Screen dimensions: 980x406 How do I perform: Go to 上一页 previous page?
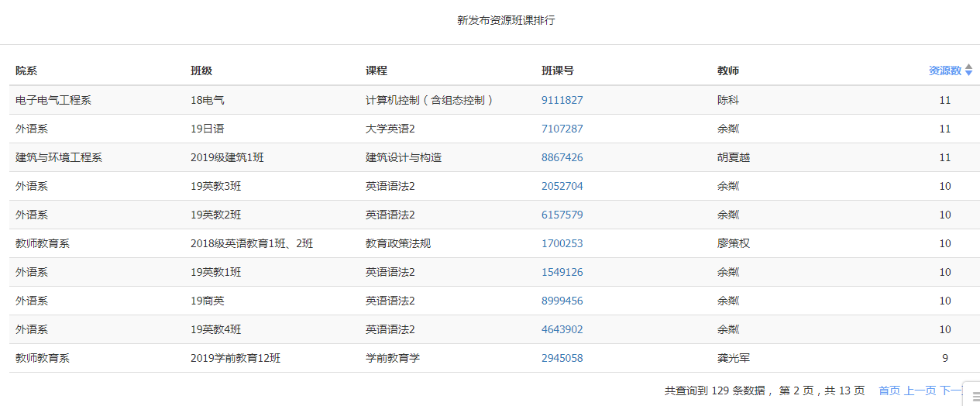[920, 391]
